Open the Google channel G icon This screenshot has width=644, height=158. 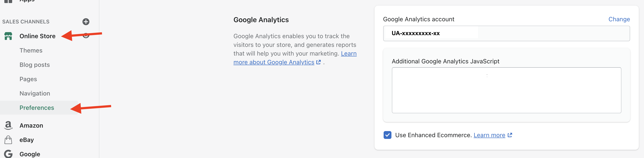tap(8, 154)
